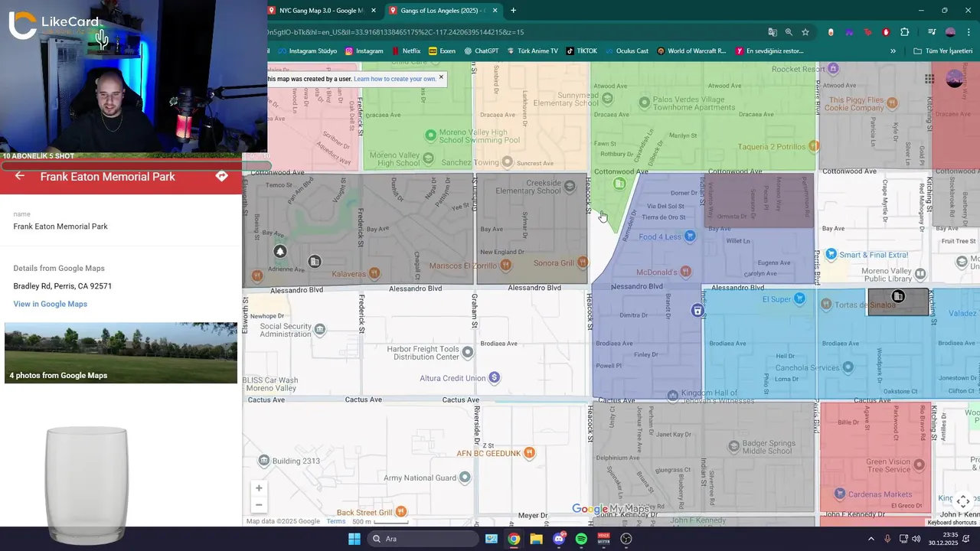Open the map Terms link
The height and width of the screenshot is (551, 980).
coord(336,521)
